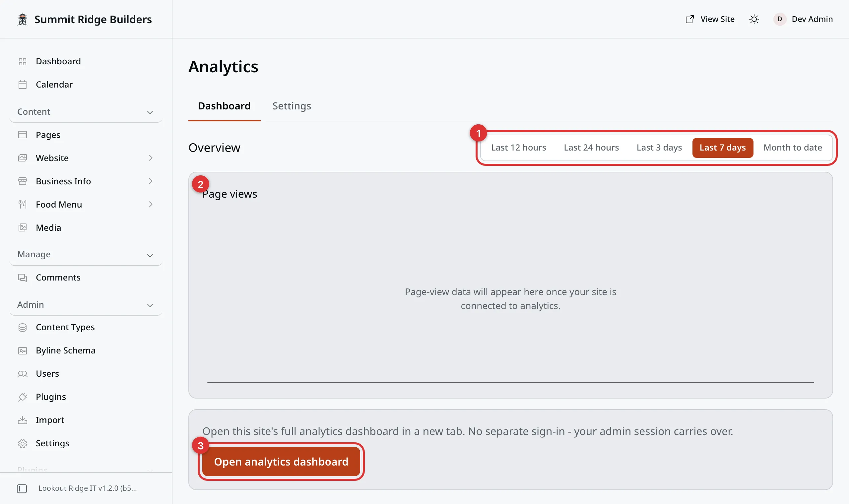Expand the Food Menu submenu arrow
This screenshot has height=504, width=849.
pos(151,205)
